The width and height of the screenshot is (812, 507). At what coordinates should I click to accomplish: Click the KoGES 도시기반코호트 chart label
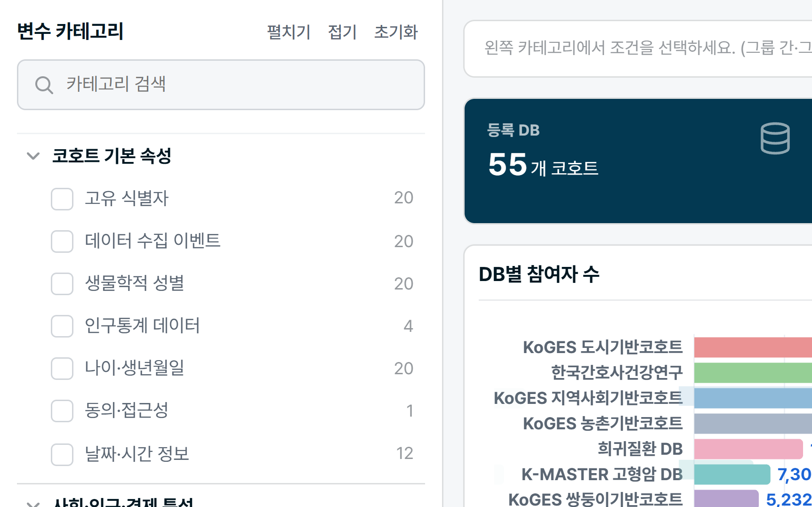[603, 347]
